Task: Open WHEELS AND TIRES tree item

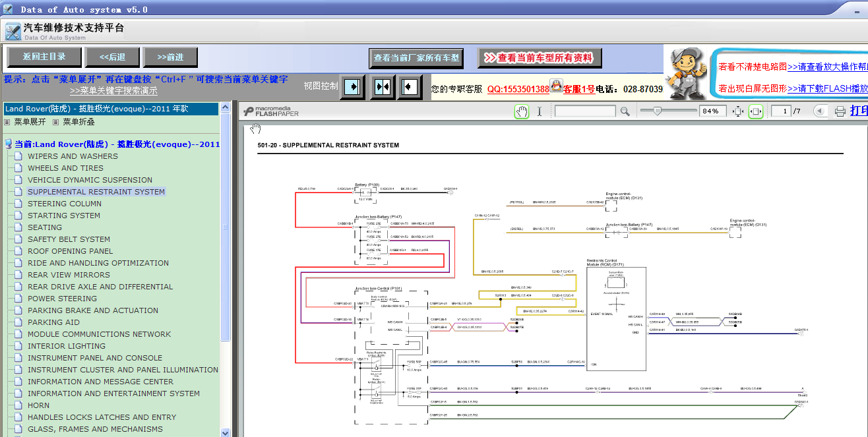Action: click(x=65, y=168)
